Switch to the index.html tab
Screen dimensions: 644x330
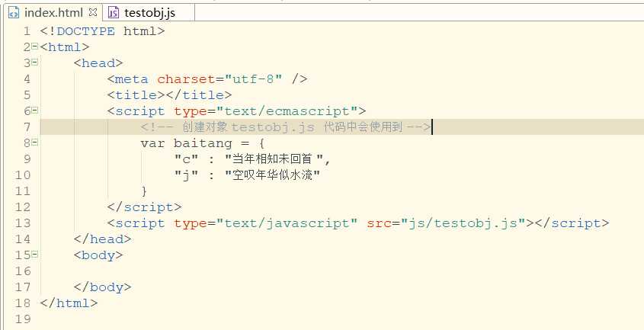53,13
